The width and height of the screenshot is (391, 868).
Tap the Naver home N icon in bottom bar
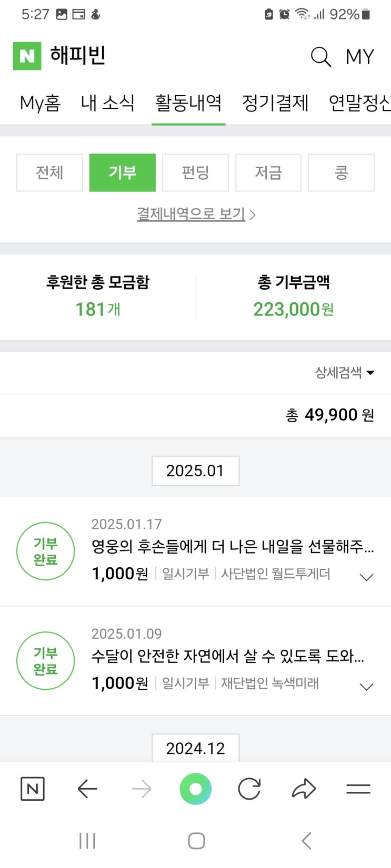point(32,789)
